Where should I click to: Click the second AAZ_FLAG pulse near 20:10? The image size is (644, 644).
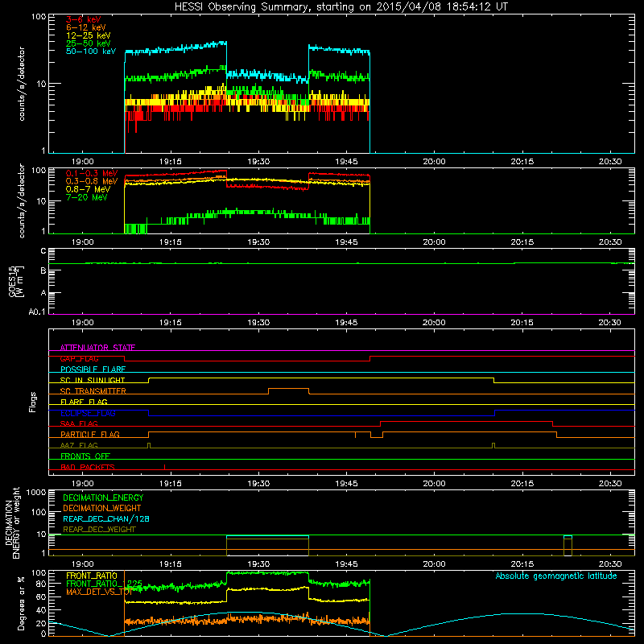[493, 446]
